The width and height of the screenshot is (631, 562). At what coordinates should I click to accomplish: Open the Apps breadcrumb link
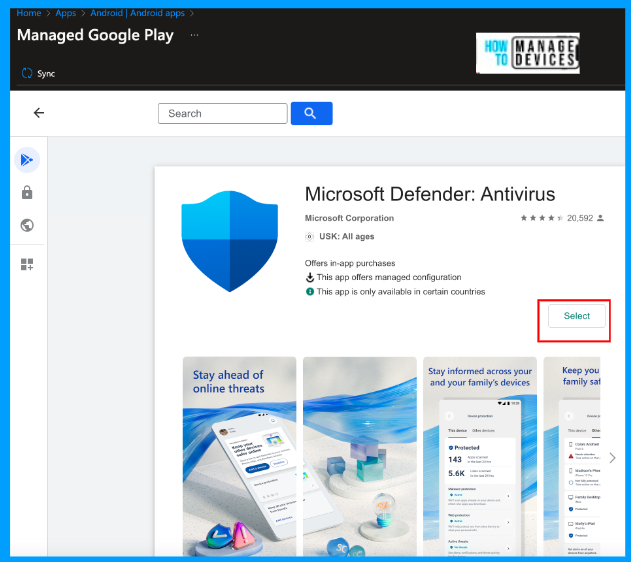66,13
